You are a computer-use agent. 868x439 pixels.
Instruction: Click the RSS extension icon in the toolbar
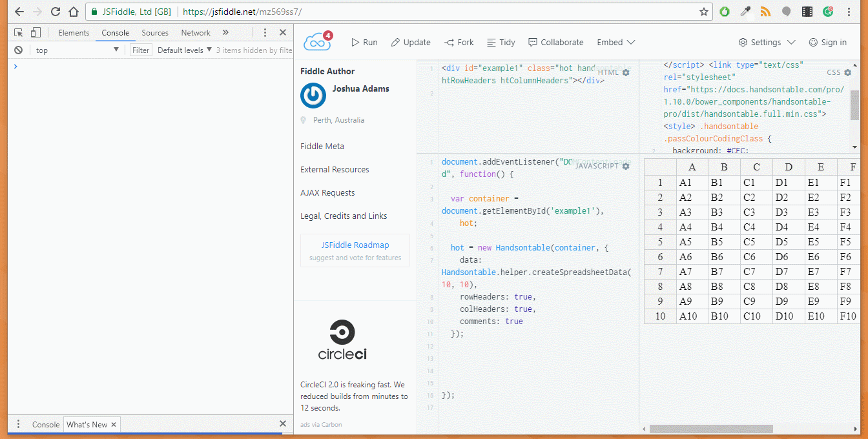tap(765, 11)
